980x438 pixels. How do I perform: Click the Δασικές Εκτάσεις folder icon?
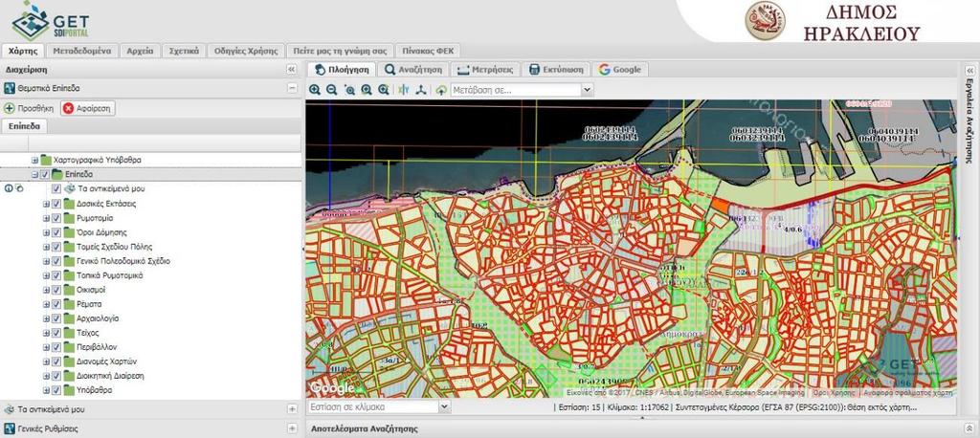click(69, 203)
